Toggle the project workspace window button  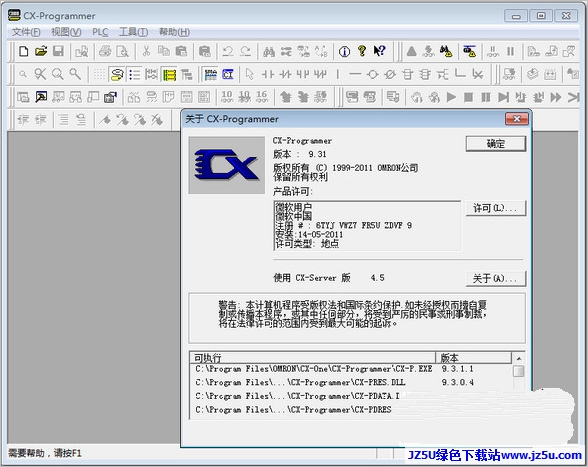point(24,98)
